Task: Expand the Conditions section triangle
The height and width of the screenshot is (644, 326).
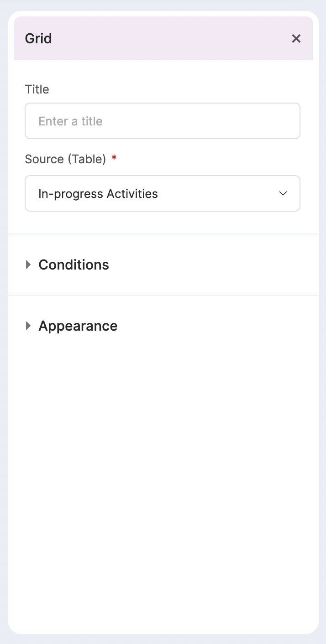Action: [x=28, y=265]
